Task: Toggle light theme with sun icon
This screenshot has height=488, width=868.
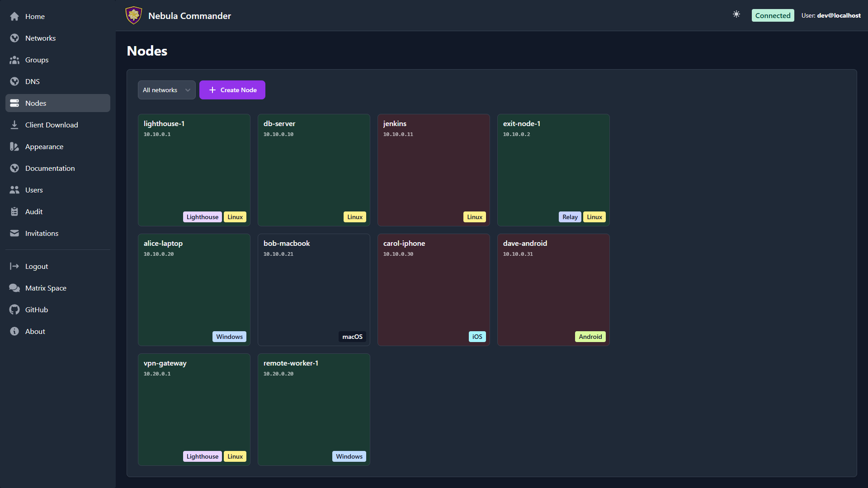Action: click(736, 14)
